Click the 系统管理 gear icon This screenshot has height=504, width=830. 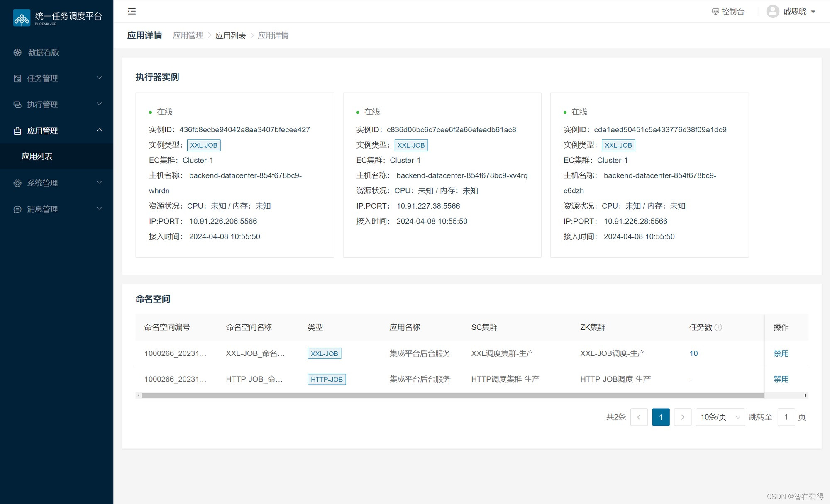(x=17, y=183)
